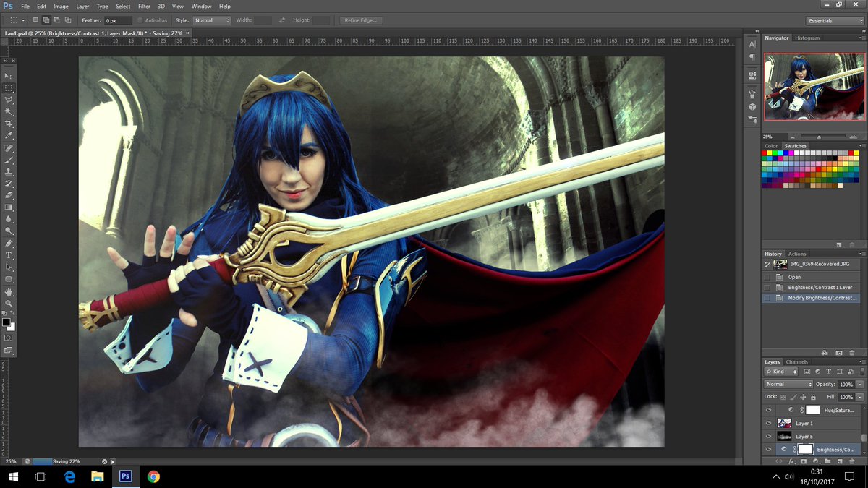868x488 pixels.
Task: Hide Layer 5 with eye icon
Action: [x=769, y=437]
